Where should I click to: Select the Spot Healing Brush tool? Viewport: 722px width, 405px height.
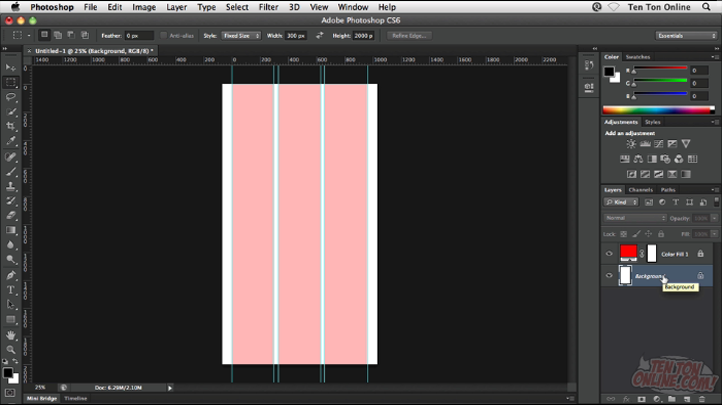click(11, 157)
